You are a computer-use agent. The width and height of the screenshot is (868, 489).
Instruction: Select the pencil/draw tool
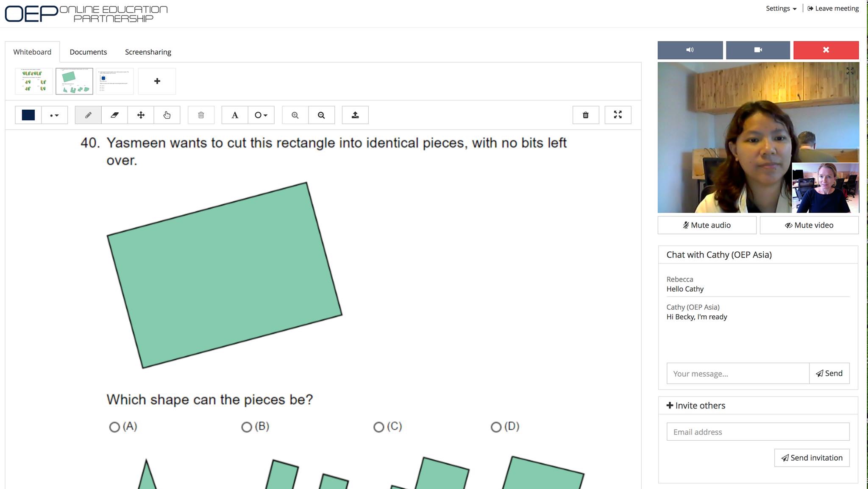pyautogui.click(x=88, y=115)
